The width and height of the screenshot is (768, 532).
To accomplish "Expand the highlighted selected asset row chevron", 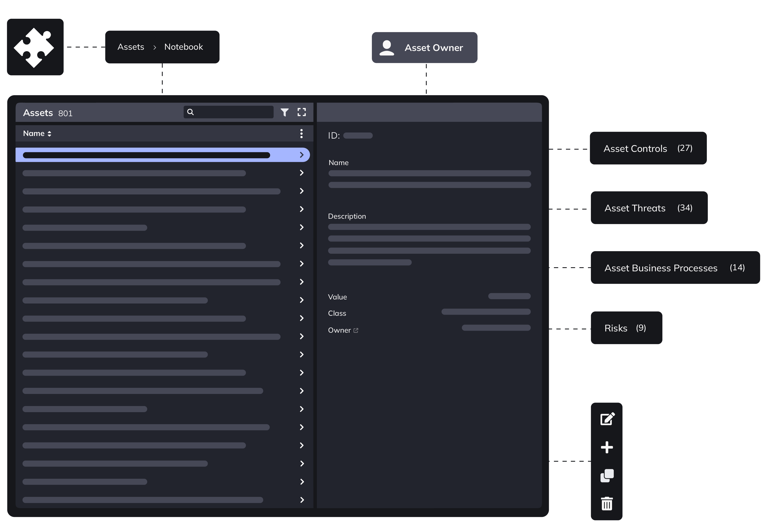I will pos(301,155).
